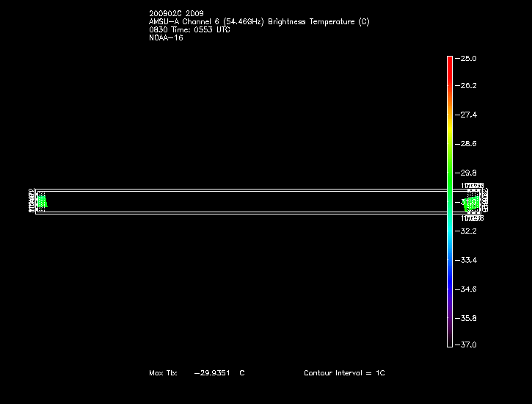Click the Contour Interval = 1C text
The width and height of the screenshot is (532, 404).
tap(344, 373)
